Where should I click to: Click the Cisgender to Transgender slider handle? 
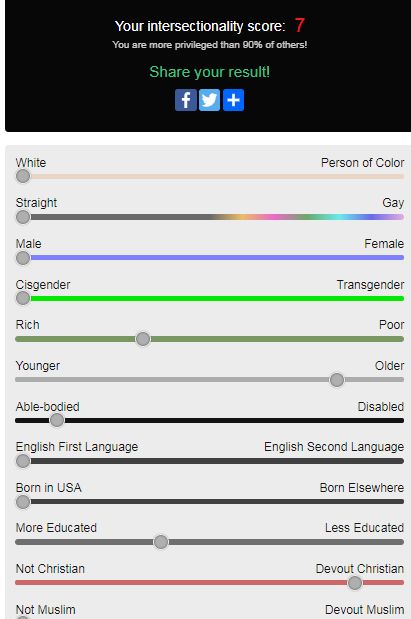(x=23, y=298)
